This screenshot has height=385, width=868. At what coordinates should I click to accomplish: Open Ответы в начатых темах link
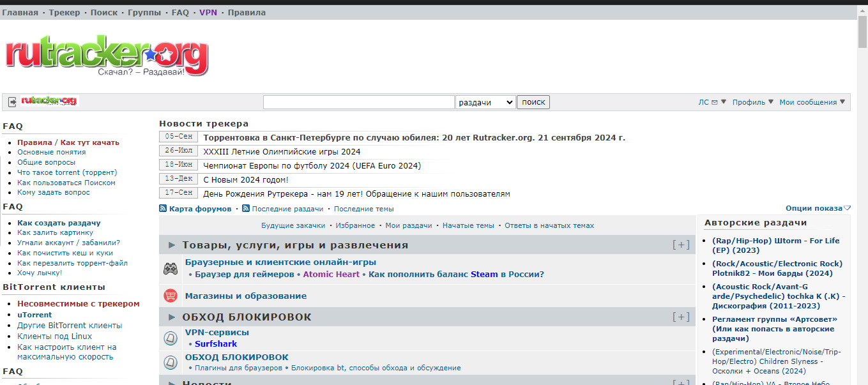pyautogui.click(x=549, y=225)
